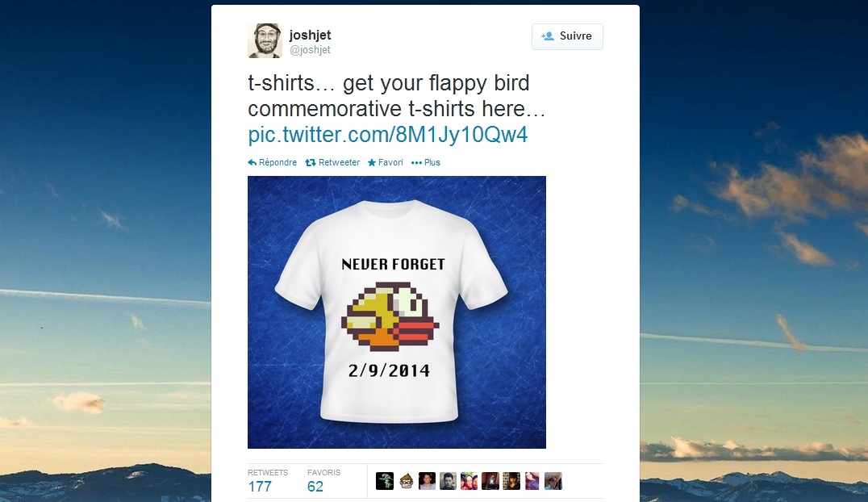Open the pic.twitter.com/8M1Jy10Qw4 link
868x502 pixels.
(x=387, y=135)
